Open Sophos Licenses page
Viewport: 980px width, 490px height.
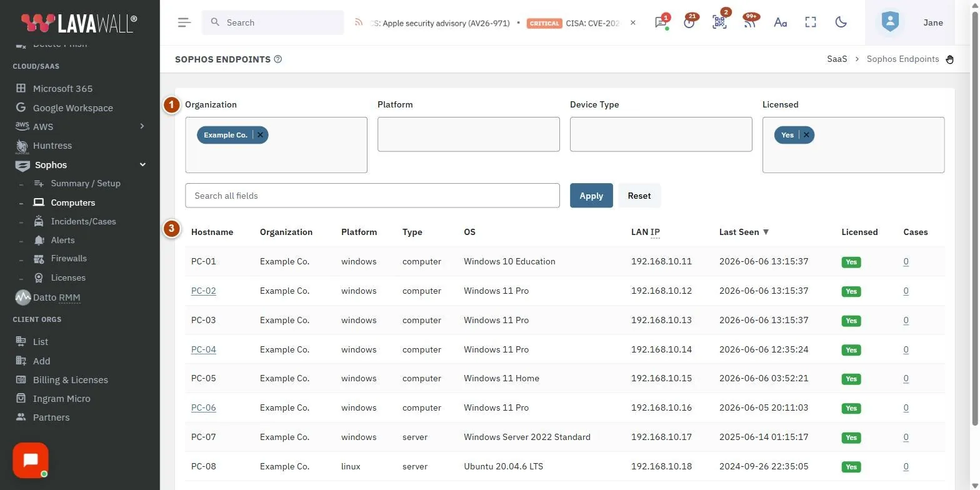(68, 277)
